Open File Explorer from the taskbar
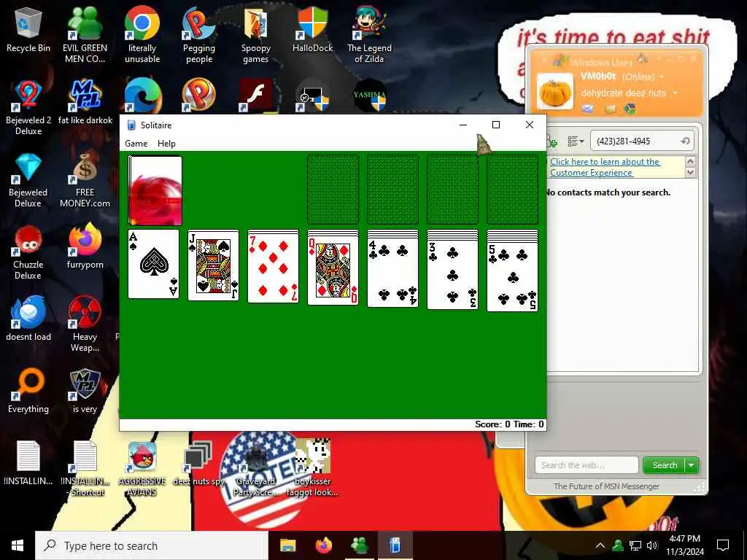747x560 pixels. point(287,545)
